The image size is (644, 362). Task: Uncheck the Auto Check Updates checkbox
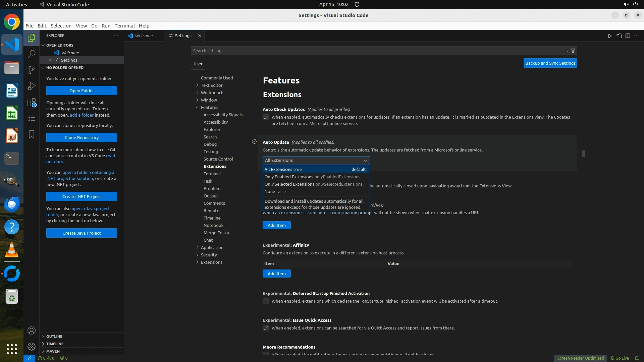coord(266,117)
